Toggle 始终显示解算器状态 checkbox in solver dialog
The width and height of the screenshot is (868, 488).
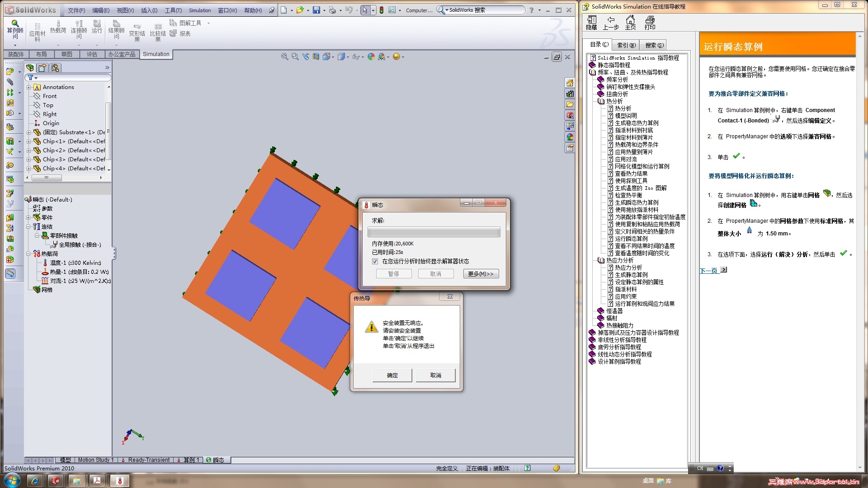[x=375, y=261]
